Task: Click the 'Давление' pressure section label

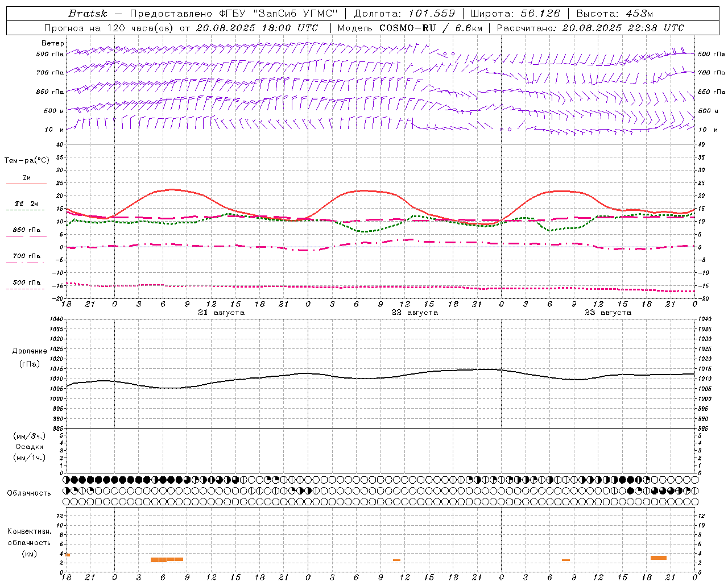Action: click(30, 351)
